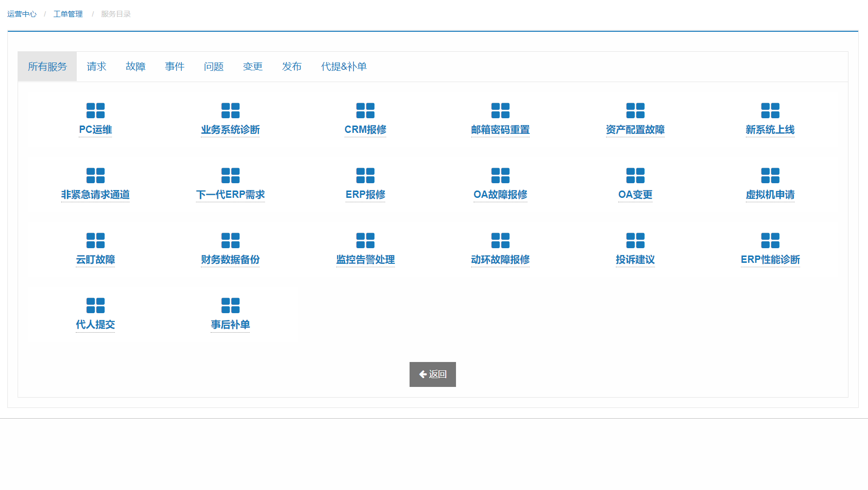Click the 财务数据备份 service link

tap(230, 260)
